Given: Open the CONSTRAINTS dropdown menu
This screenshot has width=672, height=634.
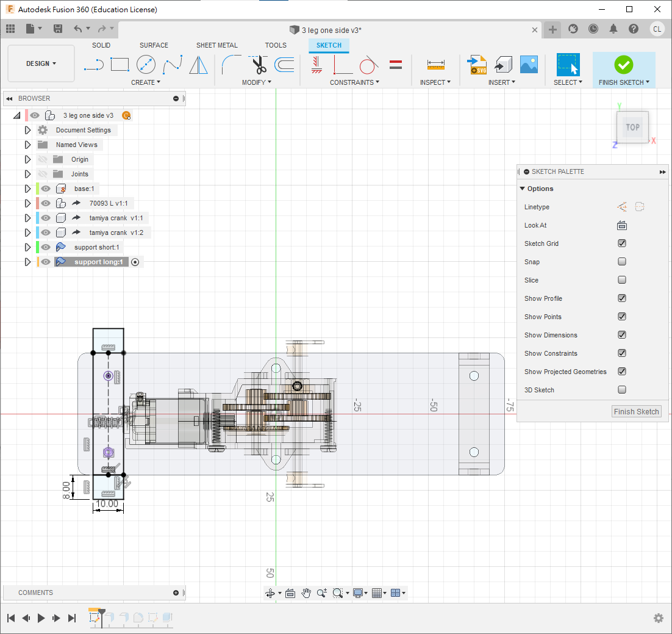Looking at the screenshot, I should pos(354,82).
